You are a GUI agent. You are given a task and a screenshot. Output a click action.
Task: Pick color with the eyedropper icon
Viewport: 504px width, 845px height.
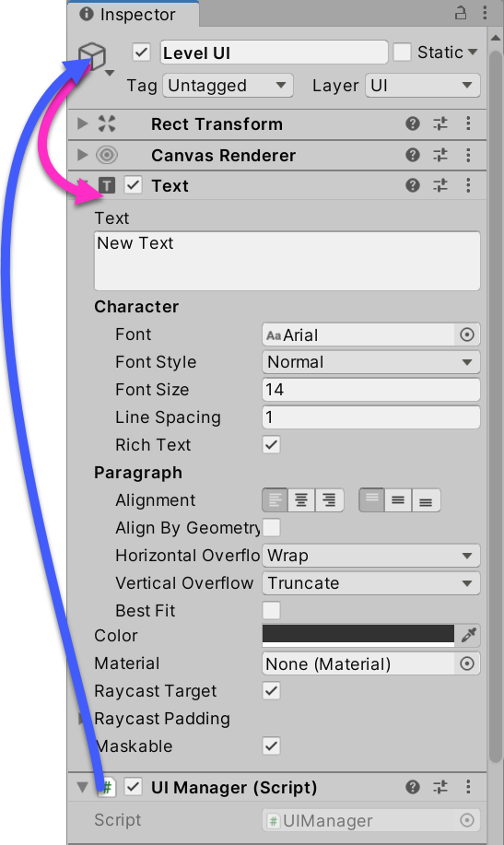point(468,636)
